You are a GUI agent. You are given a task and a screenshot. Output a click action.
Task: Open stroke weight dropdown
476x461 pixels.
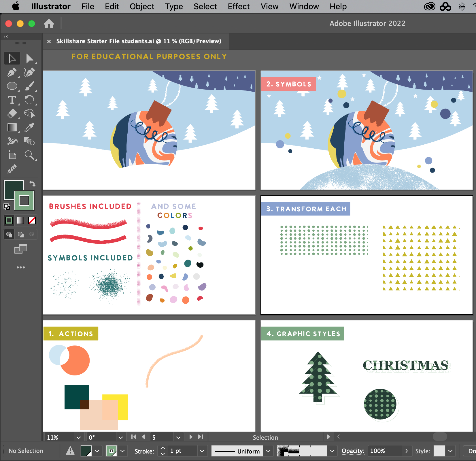click(202, 451)
